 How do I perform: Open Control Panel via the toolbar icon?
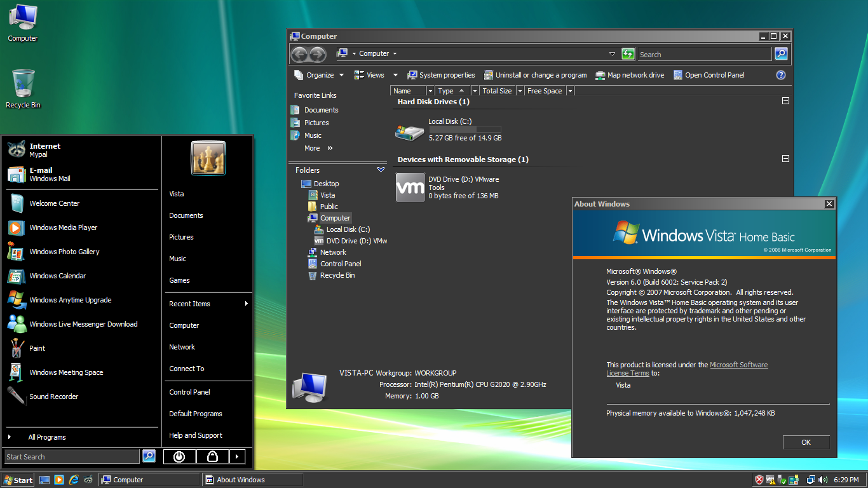point(709,75)
